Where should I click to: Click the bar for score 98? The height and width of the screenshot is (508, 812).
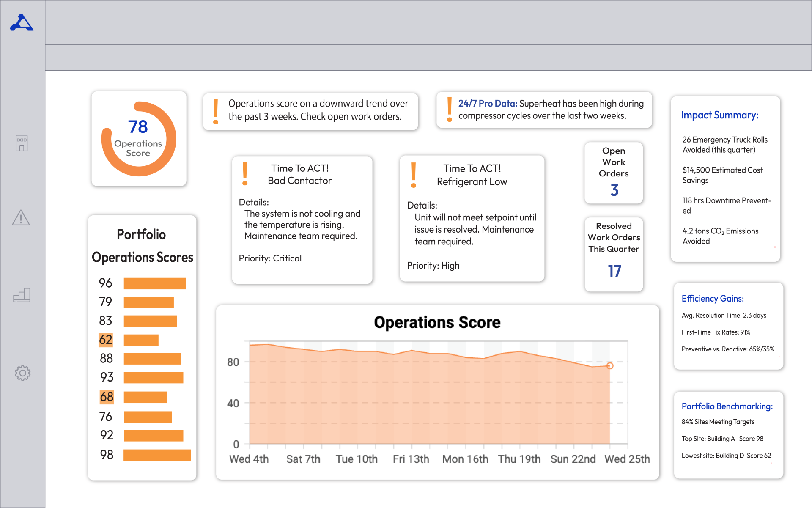click(157, 455)
